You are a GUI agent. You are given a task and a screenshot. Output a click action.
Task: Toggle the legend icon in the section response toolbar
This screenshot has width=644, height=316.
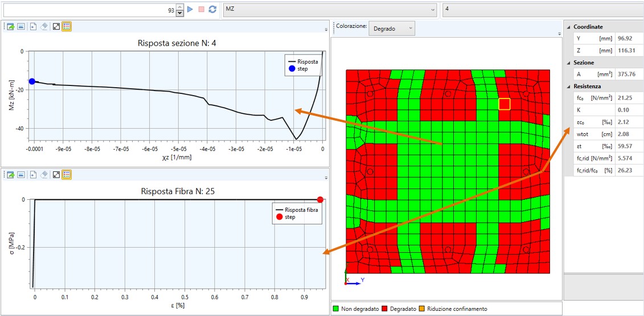coord(67,26)
